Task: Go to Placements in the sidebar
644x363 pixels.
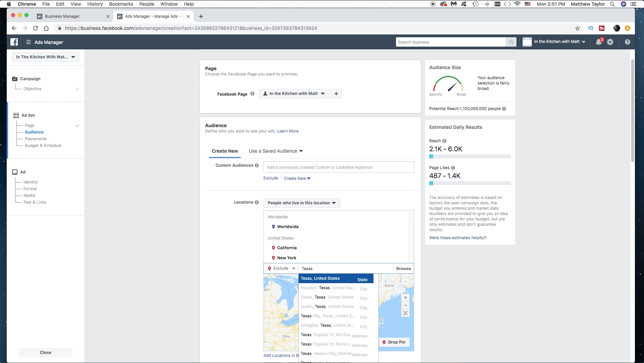Action: click(x=36, y=139)
